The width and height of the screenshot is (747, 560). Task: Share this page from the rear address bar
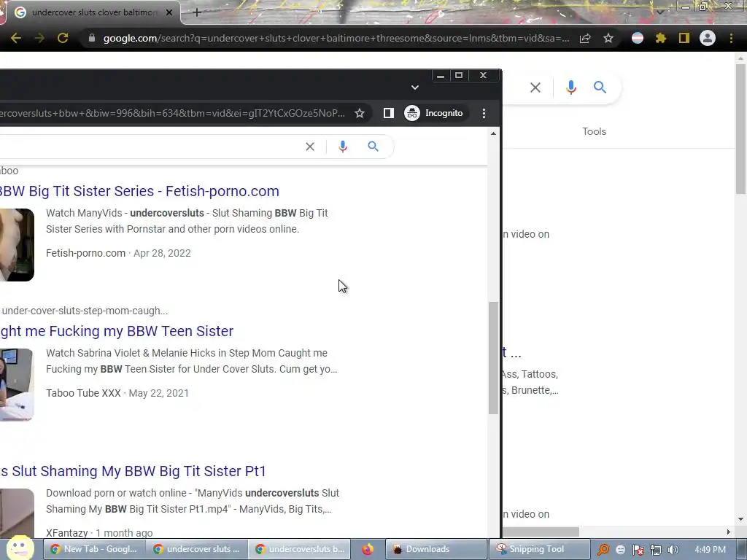(x=585, y=38)
